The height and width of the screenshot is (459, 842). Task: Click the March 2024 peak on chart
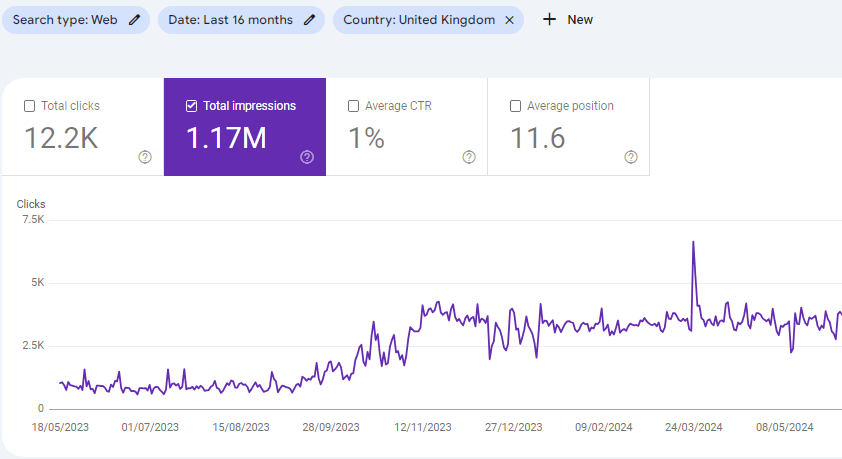pyautogui.click(x=693, y=242)
